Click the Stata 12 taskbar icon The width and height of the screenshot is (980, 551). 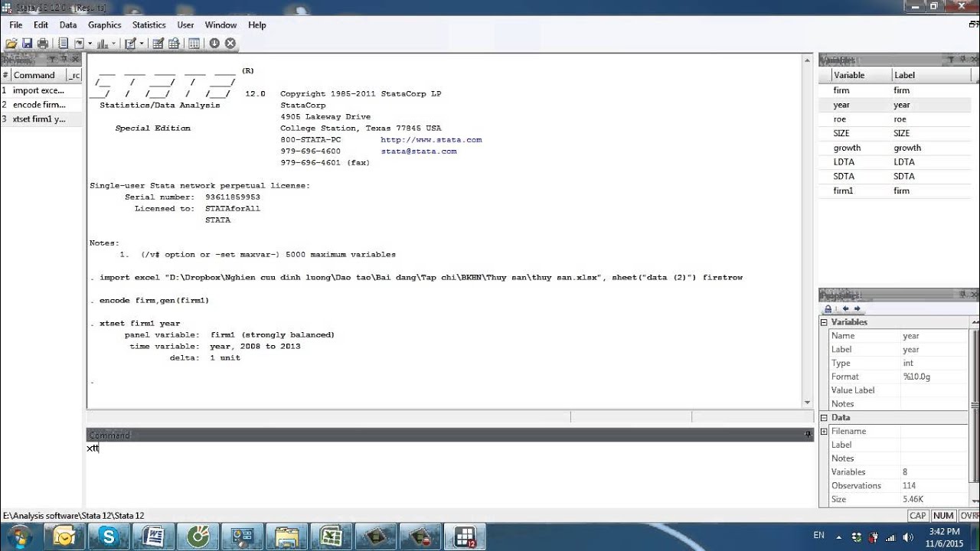tap(465, 536)
